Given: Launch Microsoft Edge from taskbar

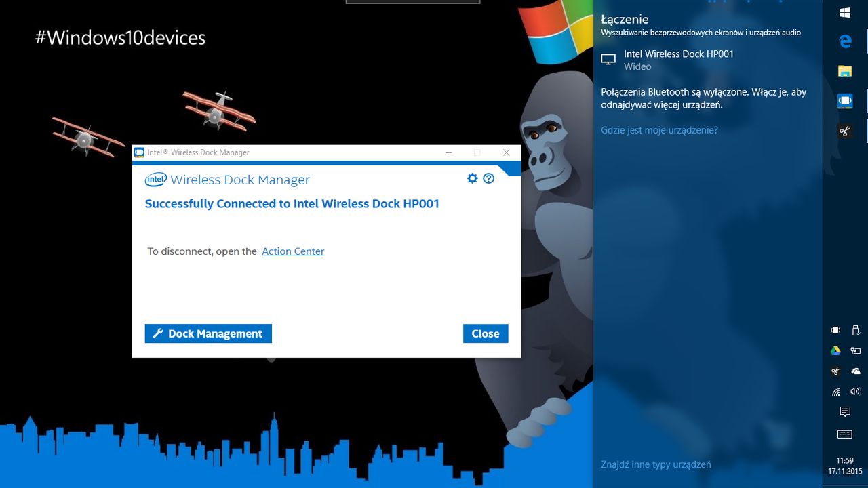Looking at the screenshot, I should pos(845,42).
